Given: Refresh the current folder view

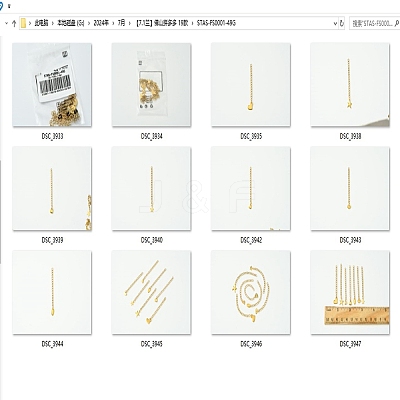Looking at the screenshot, I should click(x=342, y=23).
